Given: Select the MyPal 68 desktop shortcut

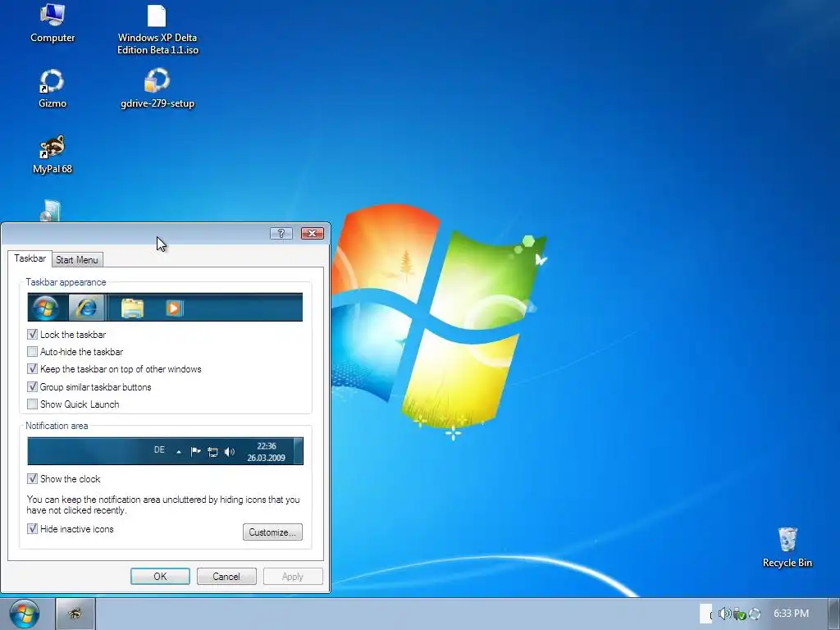Looking at the screenshot, I should point(52,154).
